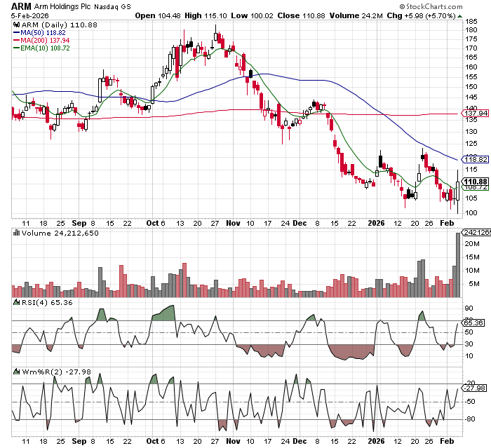The image size is (491, 448).
Task: Click the -27.98 Williams %R value tag
Action: 474,388
